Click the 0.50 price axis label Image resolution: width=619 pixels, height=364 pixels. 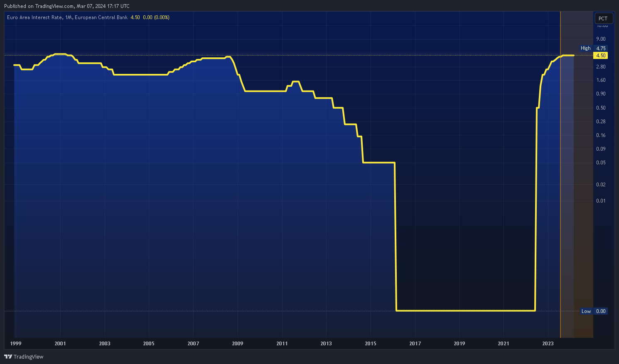[601, 108]
